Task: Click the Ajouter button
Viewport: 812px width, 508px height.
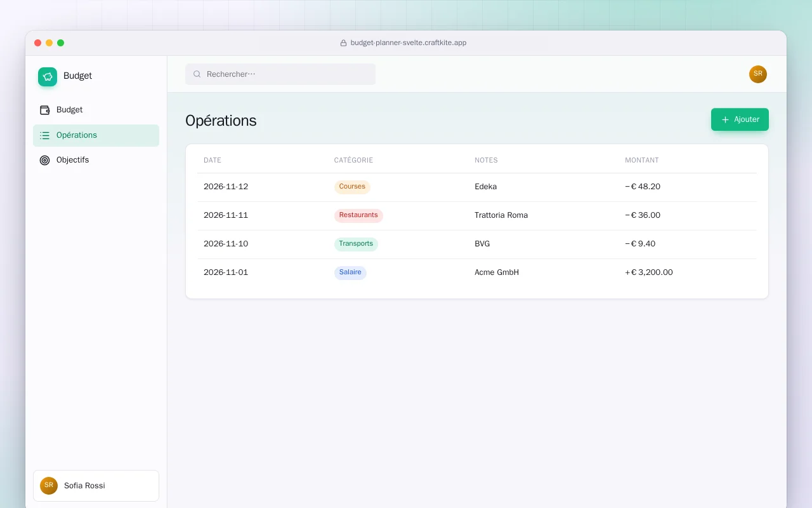Action: (740, 119)
